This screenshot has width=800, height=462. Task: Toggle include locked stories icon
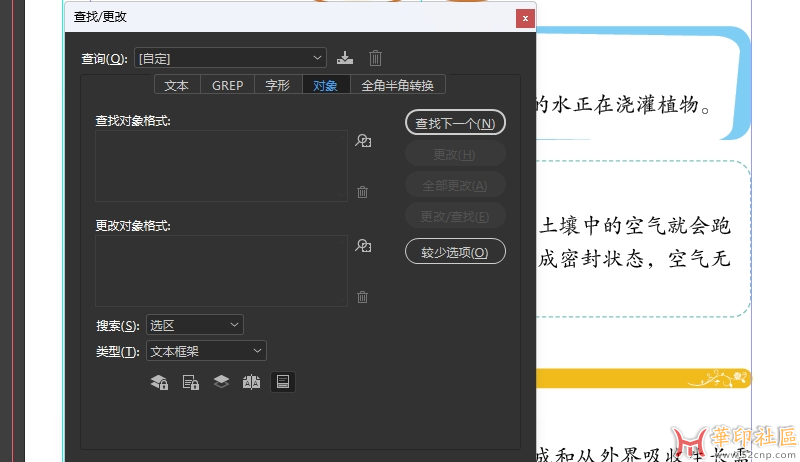191,382
